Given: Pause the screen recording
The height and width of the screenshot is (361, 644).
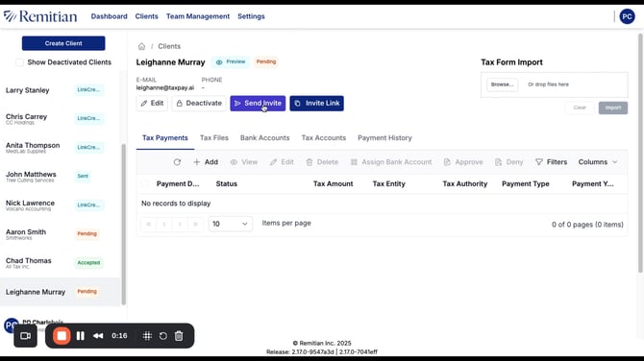Looking at the screenshot, I should [x=81, y=336].
